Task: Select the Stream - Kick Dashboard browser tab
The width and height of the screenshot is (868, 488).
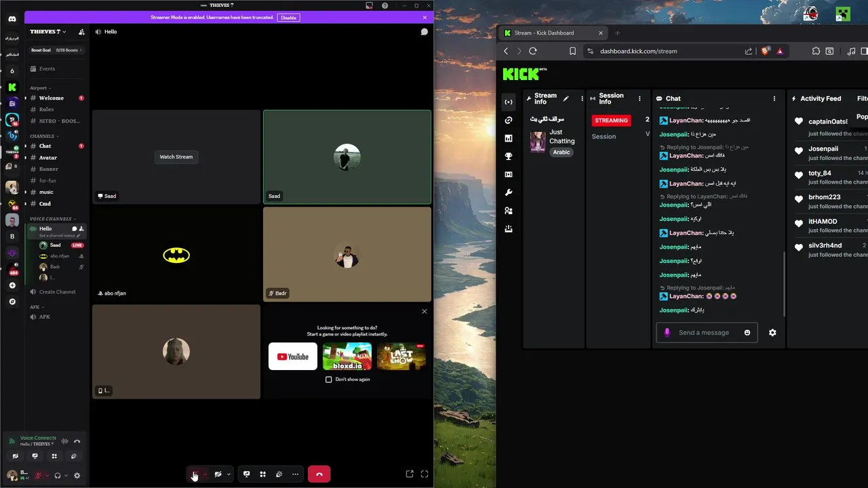Action: (x=553, y=33)
